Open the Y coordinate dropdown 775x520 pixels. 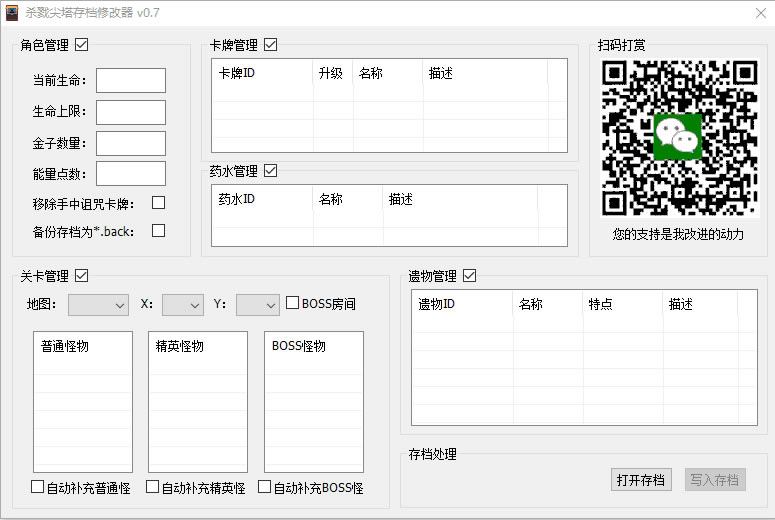(x=257, y=304)
